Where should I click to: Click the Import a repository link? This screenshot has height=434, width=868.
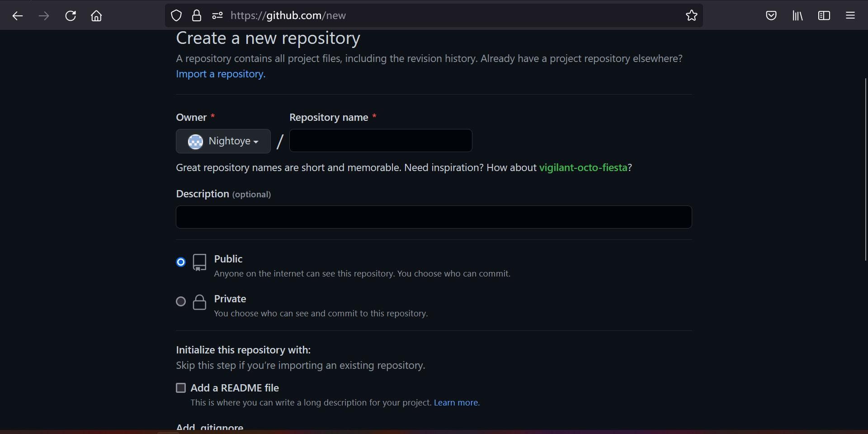tap(220, 74)
